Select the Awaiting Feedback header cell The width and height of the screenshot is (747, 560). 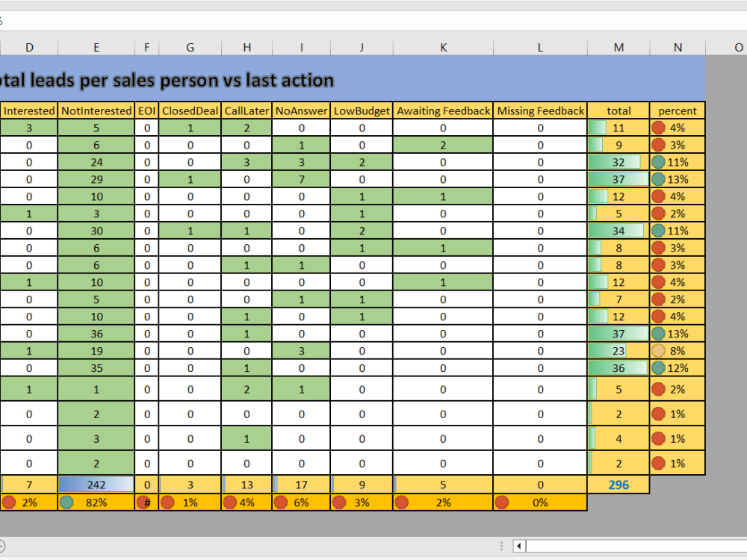(x=444, y=110)
